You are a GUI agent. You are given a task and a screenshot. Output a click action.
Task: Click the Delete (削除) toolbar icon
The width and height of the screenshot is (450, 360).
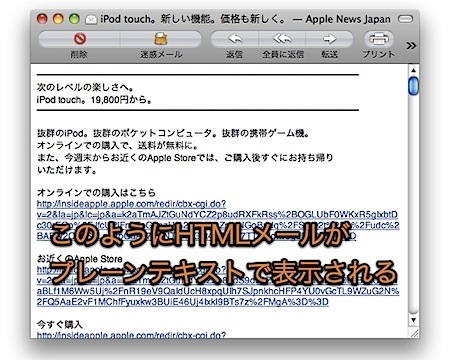coord(80,39)
